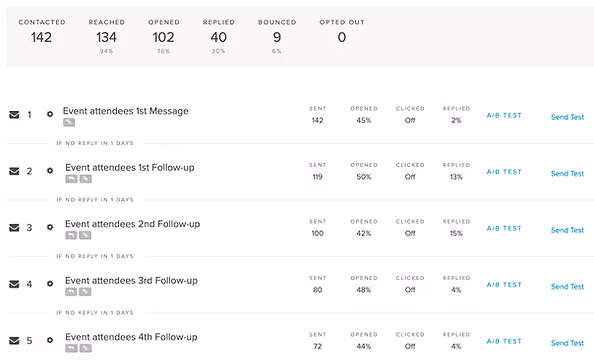The width and height of the screenshot is (594, 364).
Task: View the Replied 40 contacts stat
Action: coord(219,36)
